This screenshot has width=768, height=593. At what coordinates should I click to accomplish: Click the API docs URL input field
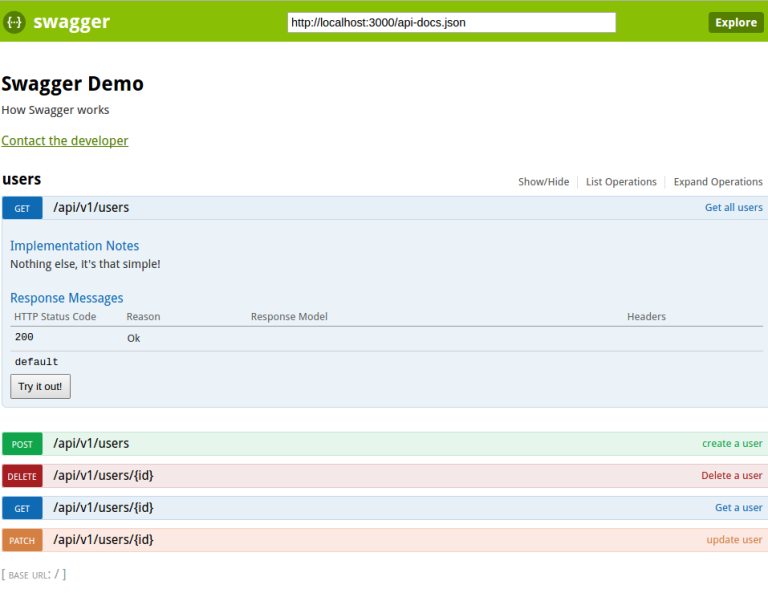click(x=451, y=22)
